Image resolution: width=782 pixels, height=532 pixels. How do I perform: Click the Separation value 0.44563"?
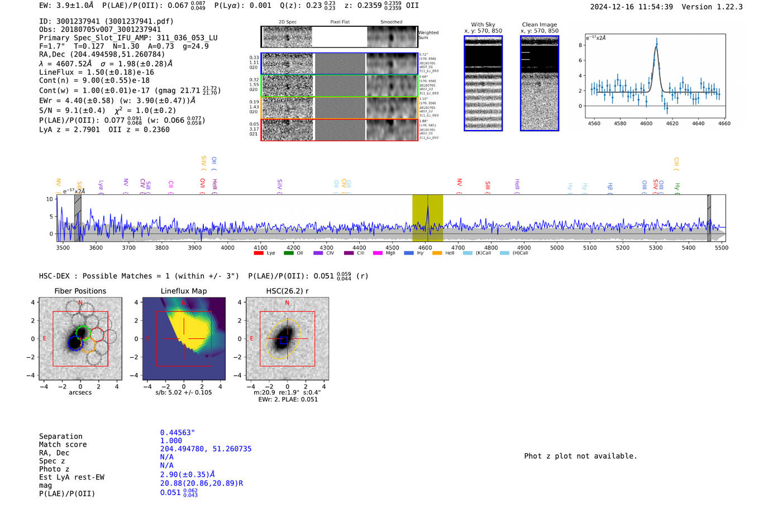pyautogui.click(x=178, y=433)
